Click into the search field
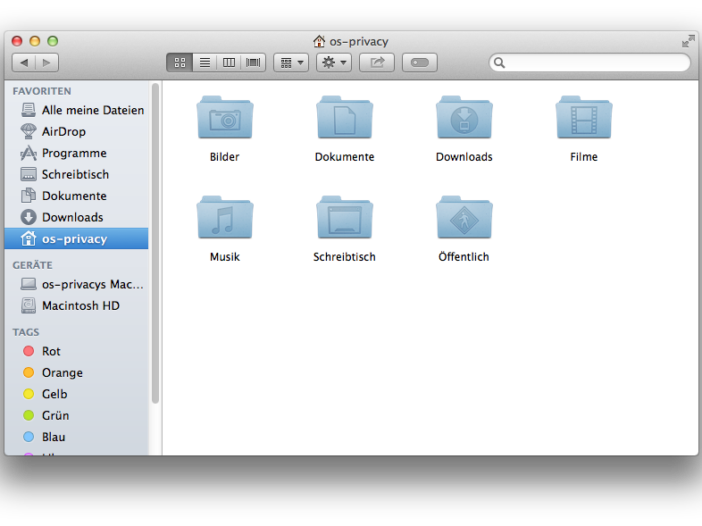The height and width of the screenshot is (526, 702). [590, 62]
